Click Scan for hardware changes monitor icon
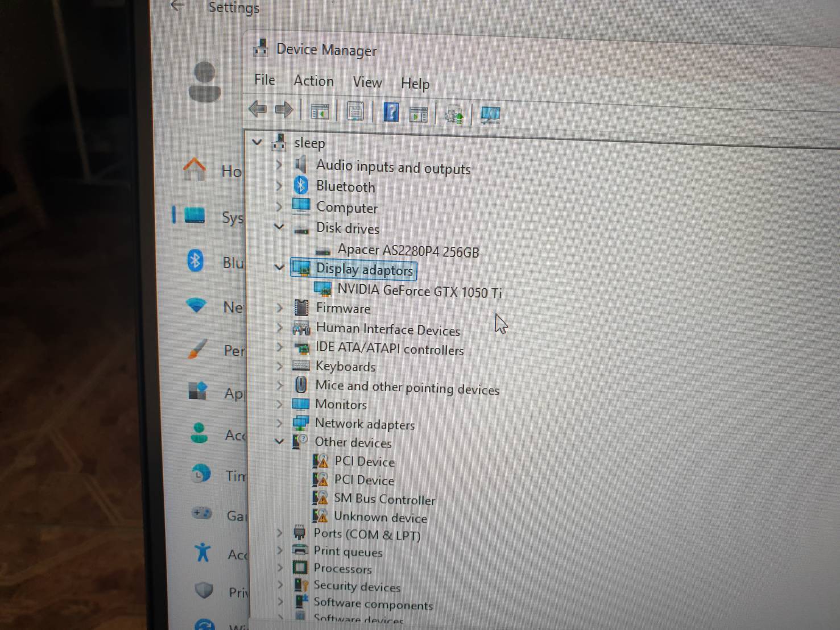Image resolution: width=840 pixels, height=630 pixels. [x=490, y=115]
